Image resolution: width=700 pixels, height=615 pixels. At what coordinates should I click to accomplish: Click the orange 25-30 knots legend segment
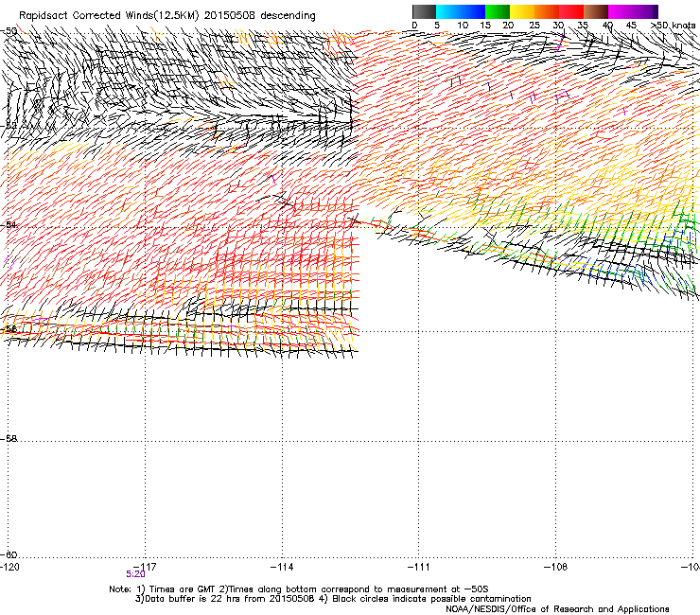pos(547,11)
